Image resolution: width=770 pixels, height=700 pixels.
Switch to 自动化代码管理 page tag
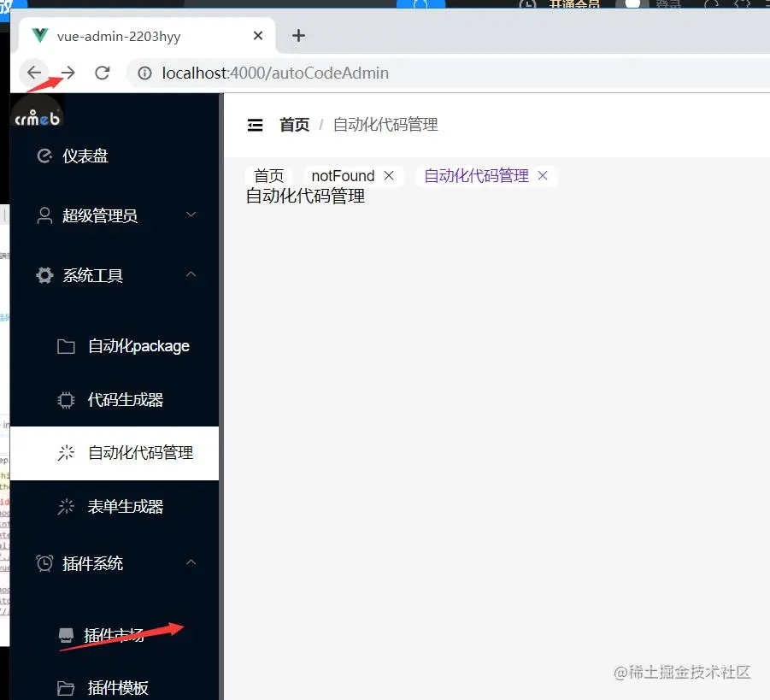click(476, 176)
